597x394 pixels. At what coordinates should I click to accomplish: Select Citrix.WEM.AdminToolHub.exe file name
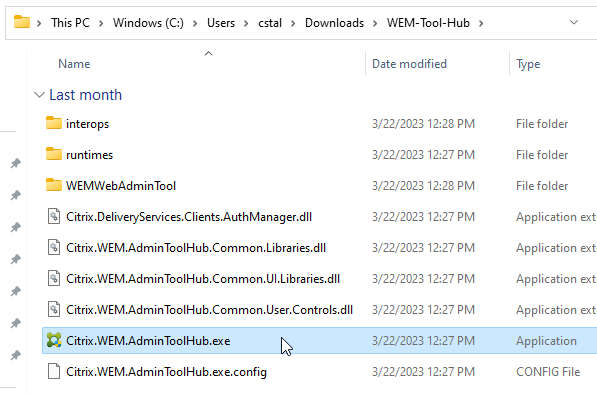coord(148,341)
